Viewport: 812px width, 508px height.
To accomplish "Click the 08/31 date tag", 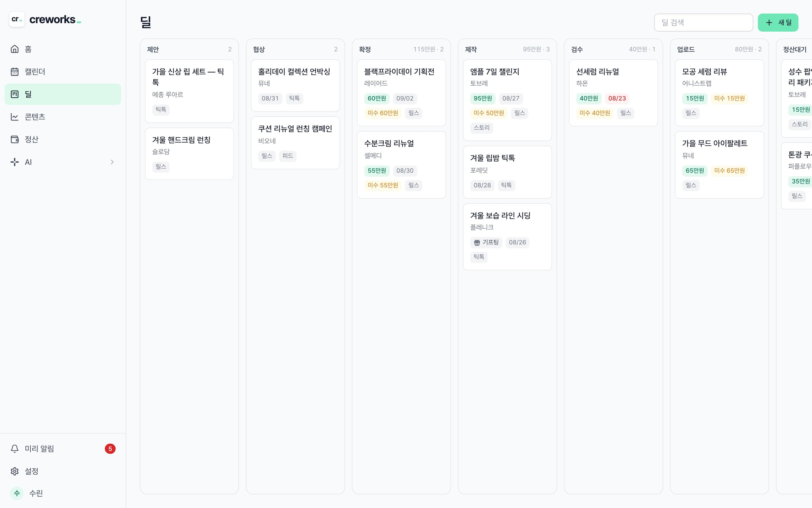I will pyautogui.click(x=270, y=98).
